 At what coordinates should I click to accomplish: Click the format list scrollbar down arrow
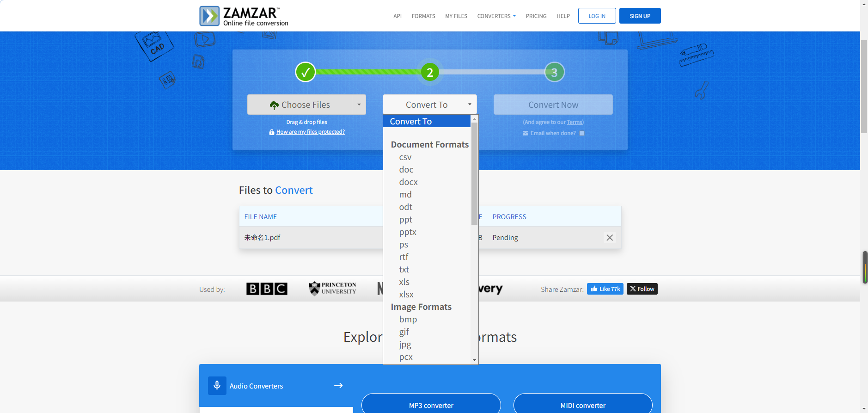click(474, 360)
